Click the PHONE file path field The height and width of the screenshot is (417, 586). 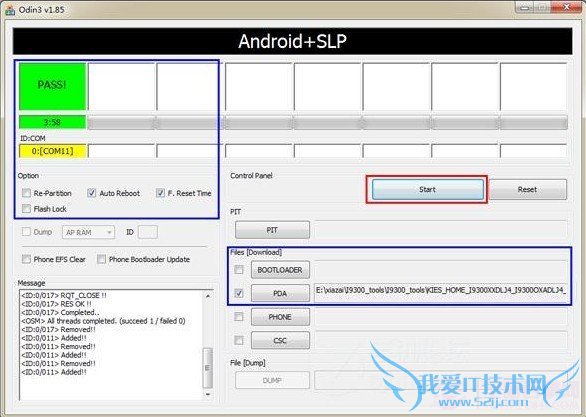[441, 317]
